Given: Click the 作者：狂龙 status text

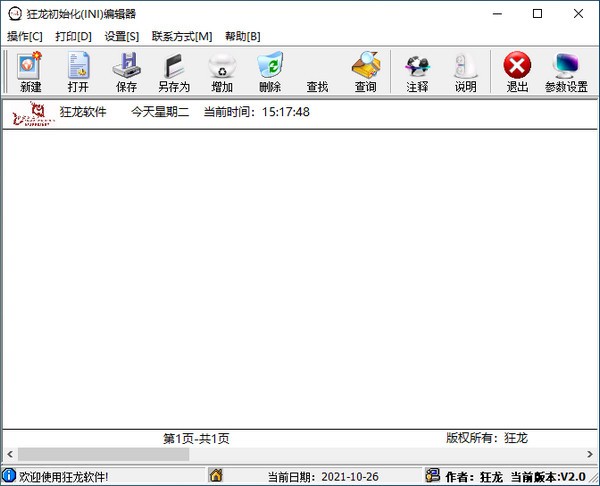Looking at the screenshot, I should (x=474, y=477).
